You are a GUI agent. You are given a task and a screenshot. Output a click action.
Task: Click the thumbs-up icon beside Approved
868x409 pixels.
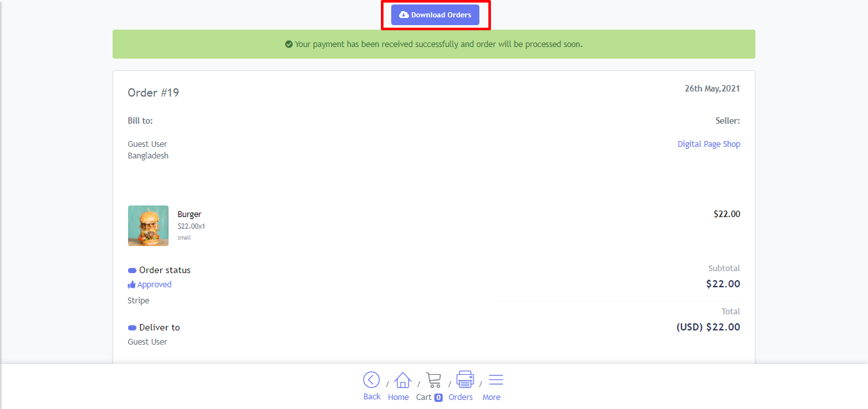(132, 285)
